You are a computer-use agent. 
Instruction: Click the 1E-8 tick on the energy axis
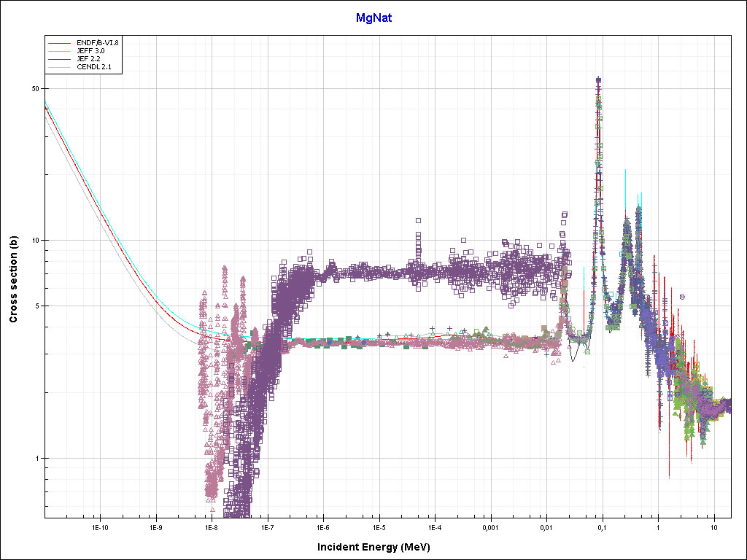click(x=211, y=526)
